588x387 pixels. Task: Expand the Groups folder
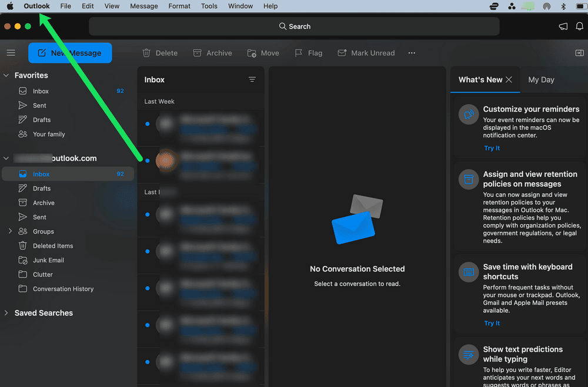10,231
